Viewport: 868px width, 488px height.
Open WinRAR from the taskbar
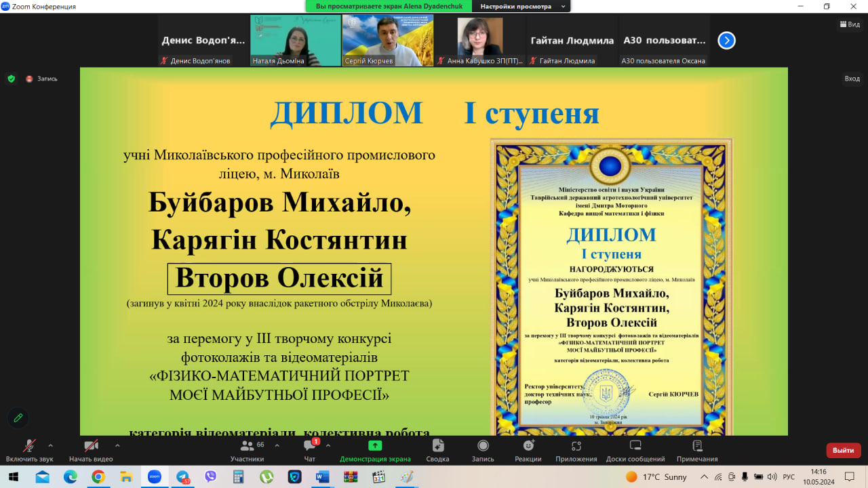click(350, 477)
